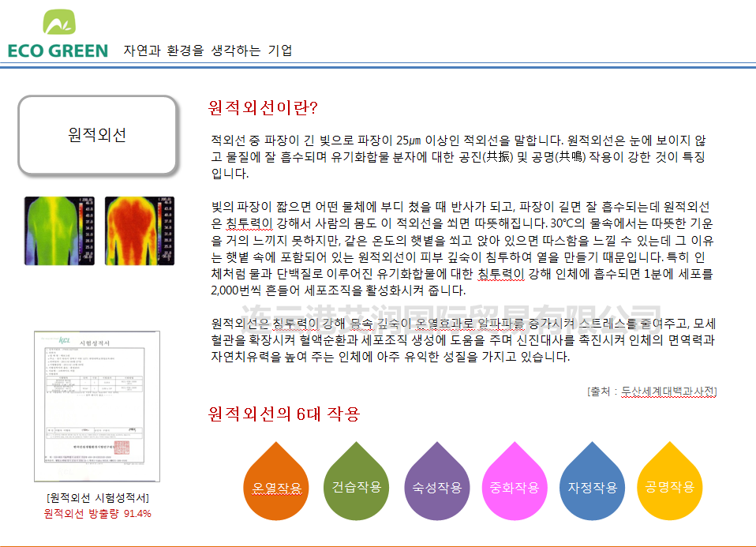Open the KCL test report document image
Screen dimensions: 756x547
coord(97,407)
